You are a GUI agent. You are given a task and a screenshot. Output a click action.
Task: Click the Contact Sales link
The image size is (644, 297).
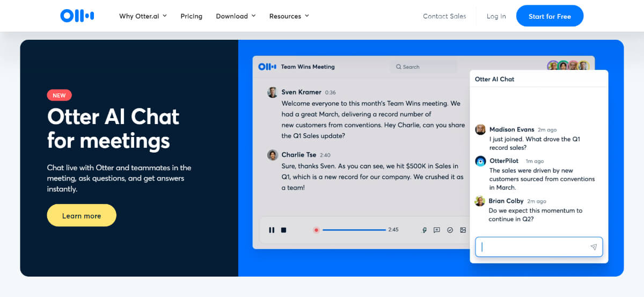tap(444, 16)
